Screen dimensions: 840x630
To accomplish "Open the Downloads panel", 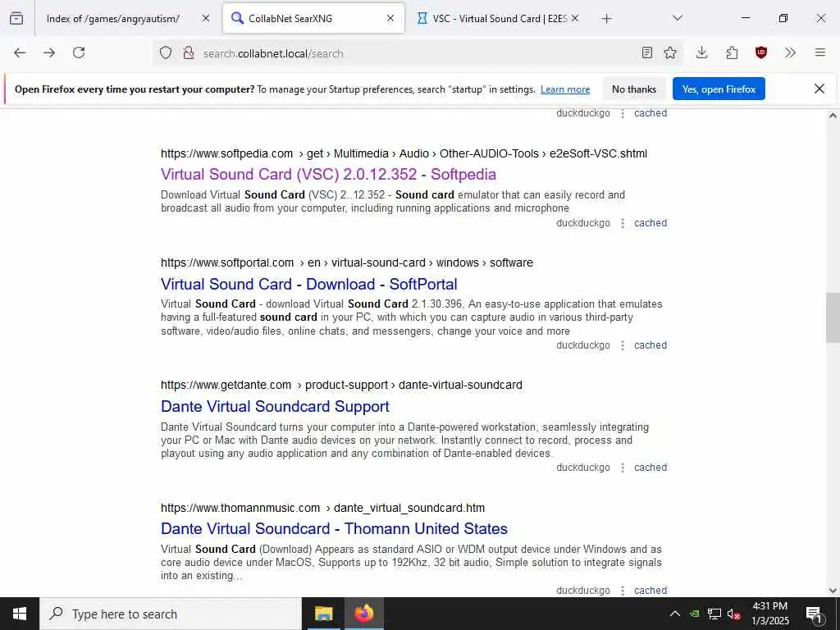I will pos(702,52).
